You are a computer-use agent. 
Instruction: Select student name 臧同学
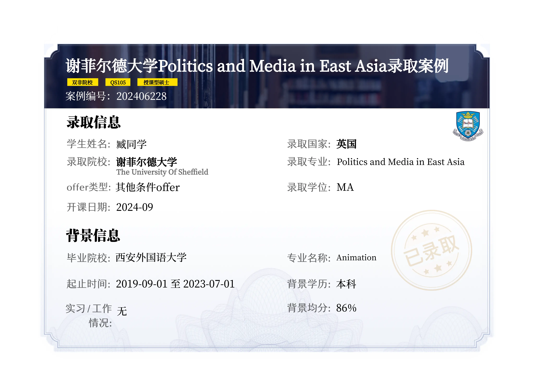point(131,144)
